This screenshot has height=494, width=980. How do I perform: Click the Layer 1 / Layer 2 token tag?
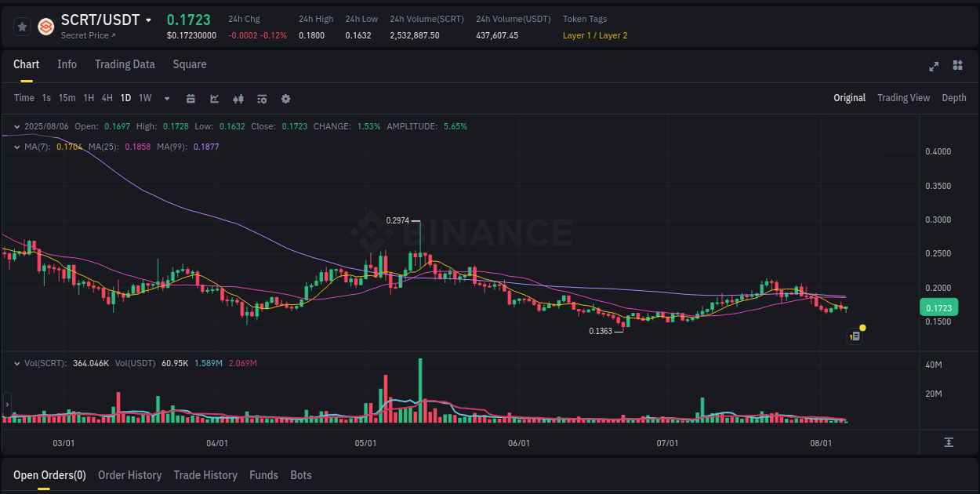coord(594,35)
